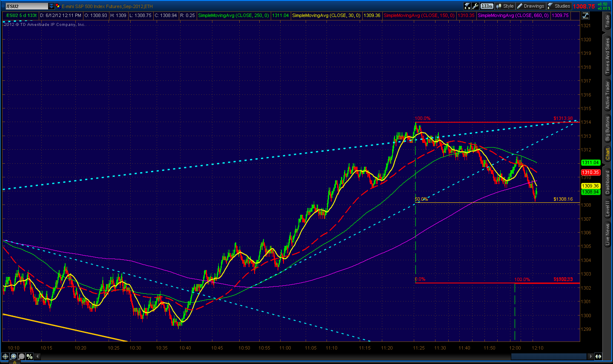Click the 1314 price axis label
The height and width of the screenshot is (364, 613).
tap(586, 122)
